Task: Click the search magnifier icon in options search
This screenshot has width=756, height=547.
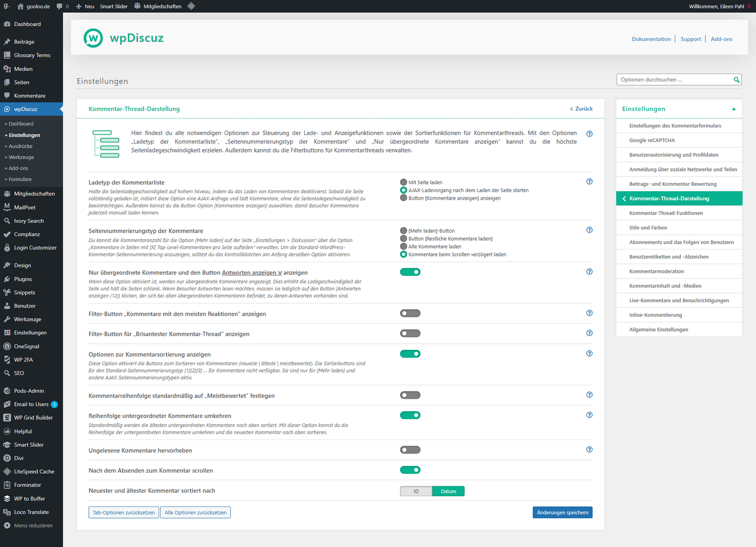Action: [736, 80]
